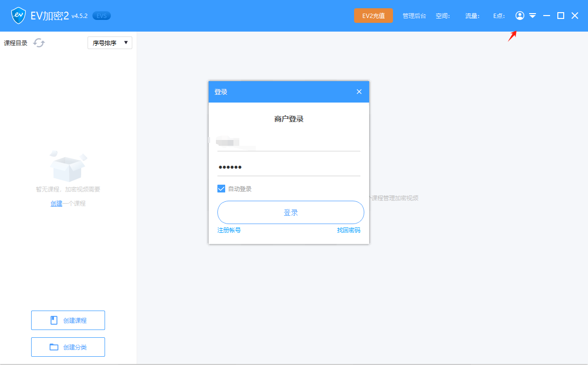The height and width of the screenshot is (365, 588).
Task: Maximize the application window
Action: 560,16
